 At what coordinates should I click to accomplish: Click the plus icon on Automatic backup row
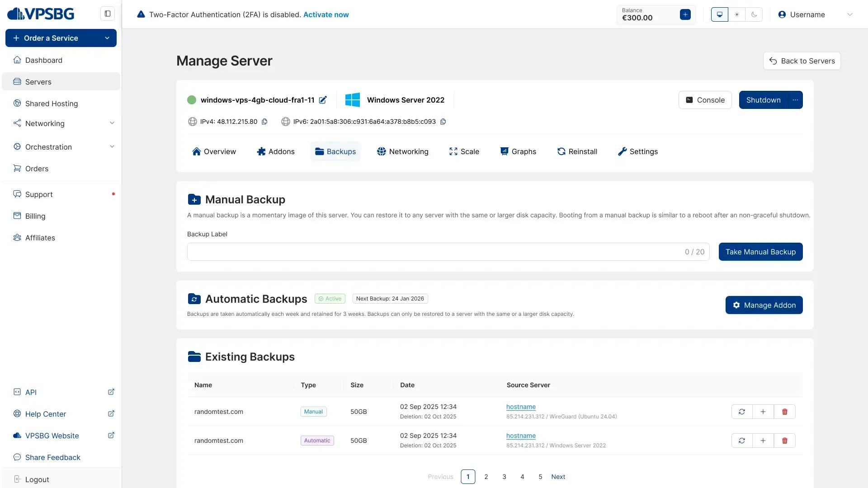pos(763,441)
